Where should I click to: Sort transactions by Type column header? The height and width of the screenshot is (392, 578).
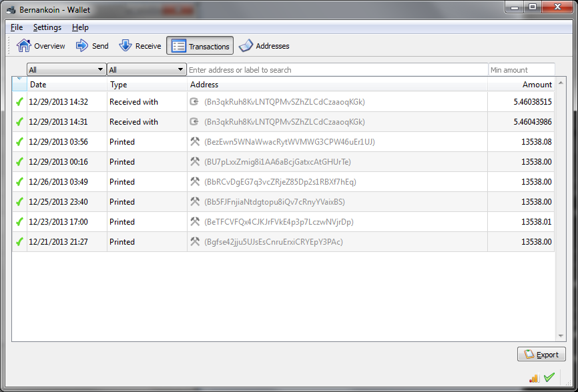[147, 84]
